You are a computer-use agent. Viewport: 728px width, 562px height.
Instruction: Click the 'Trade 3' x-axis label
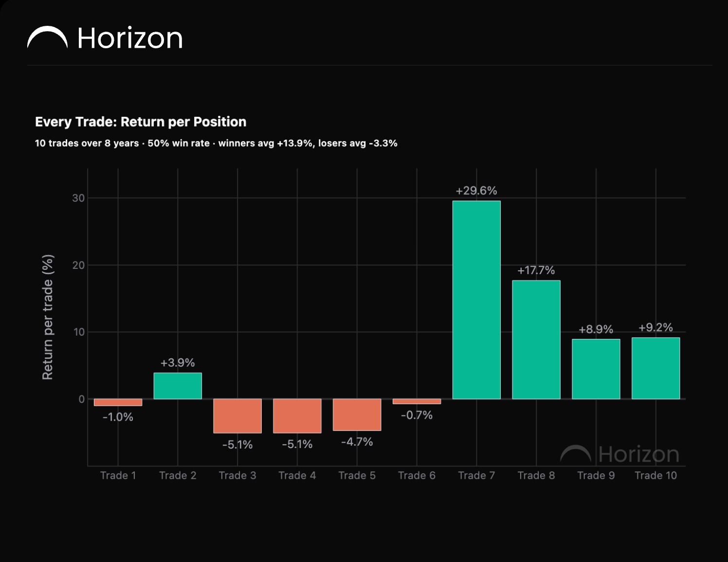click(237, 475)
